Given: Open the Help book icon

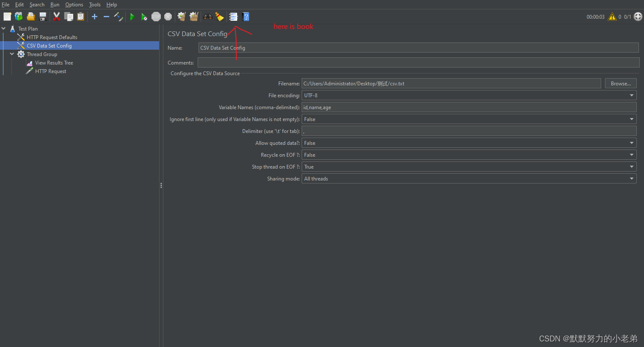Looking at the screenshot, I should click(x=246, y=17).
